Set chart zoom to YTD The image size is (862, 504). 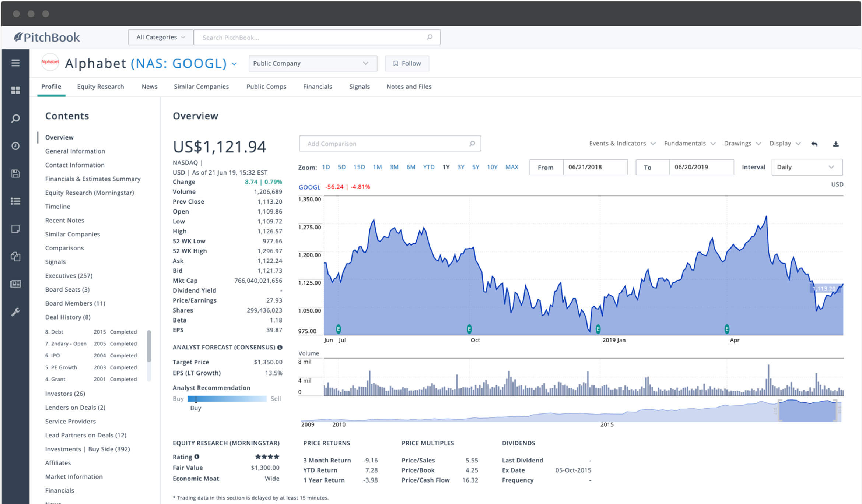click(x=429, y=167)
